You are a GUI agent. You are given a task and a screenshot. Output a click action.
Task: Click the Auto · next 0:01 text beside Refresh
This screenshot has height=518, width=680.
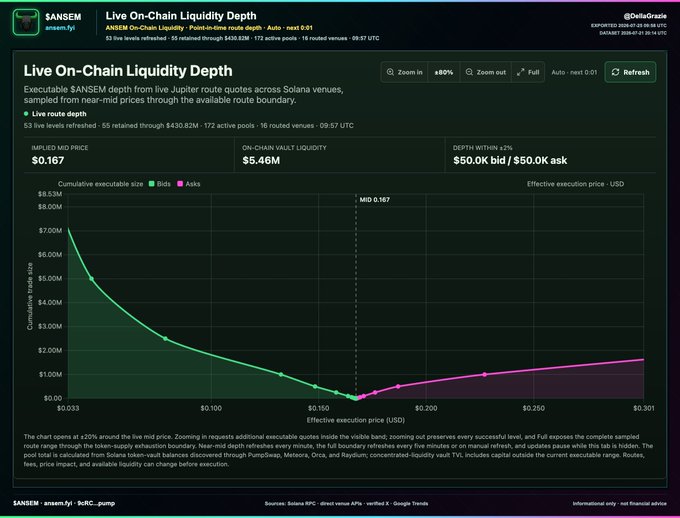(x=574, y=72)
